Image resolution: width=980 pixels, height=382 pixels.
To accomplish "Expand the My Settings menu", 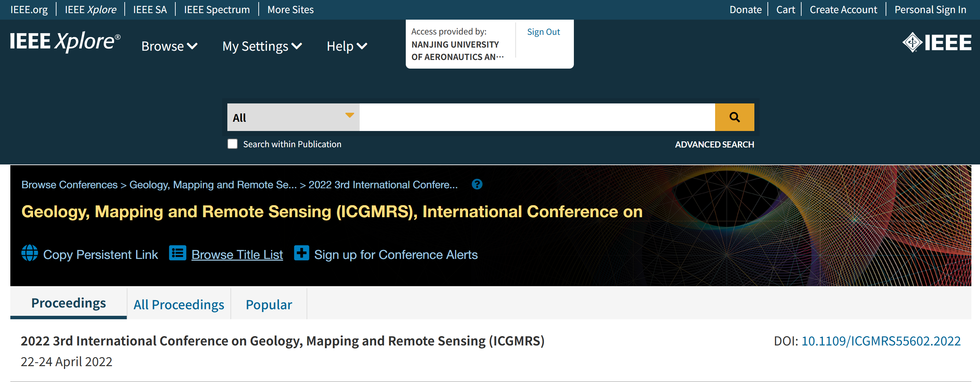I will (262, 46).
